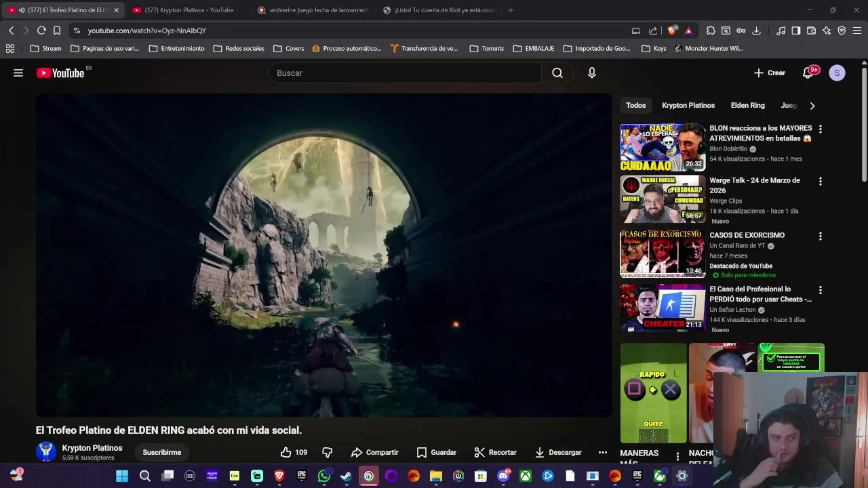Image resolution: width=868 pixels, height=488 pixels.
Task: Expand the Torrents bookmarks folder
Action: [487, 48]
